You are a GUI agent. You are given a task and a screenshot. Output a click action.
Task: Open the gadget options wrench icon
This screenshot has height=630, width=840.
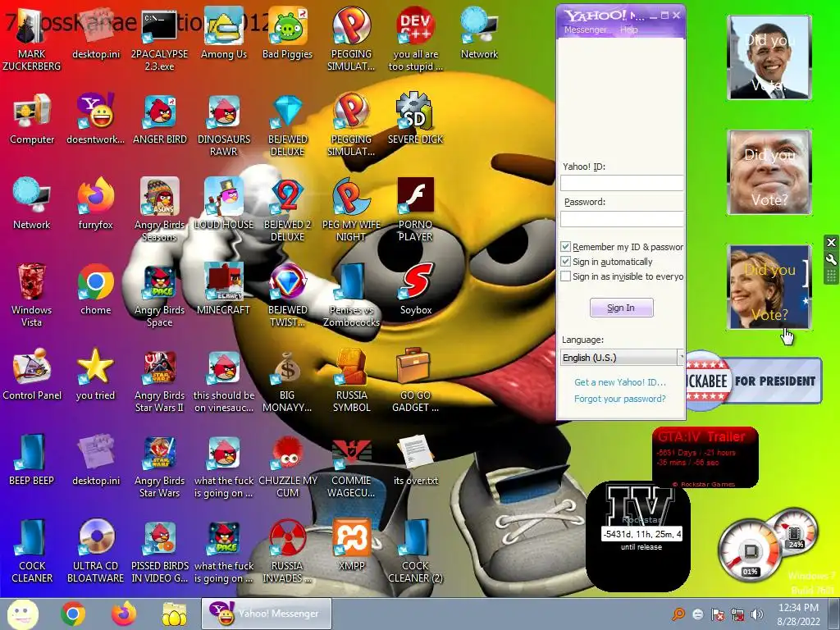(831, 260)
